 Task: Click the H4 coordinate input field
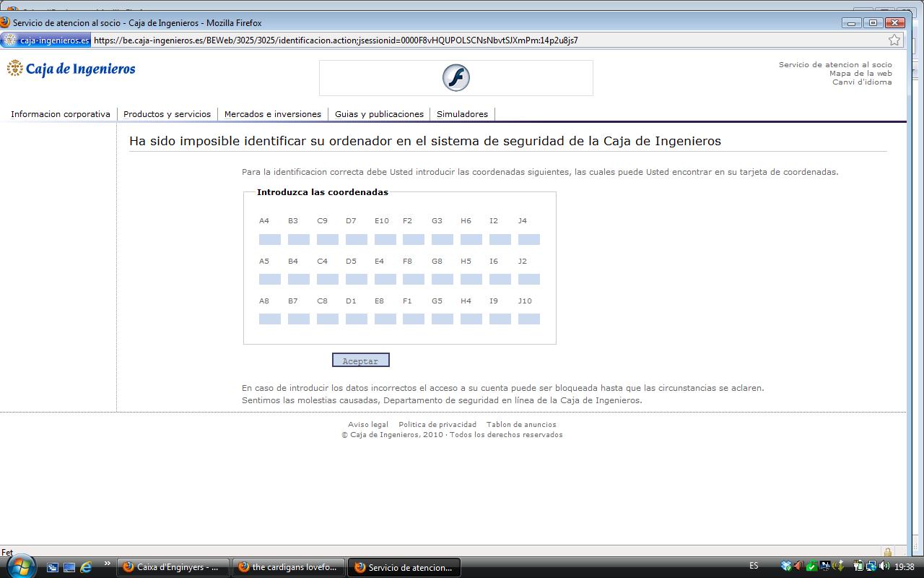point(471,319)
